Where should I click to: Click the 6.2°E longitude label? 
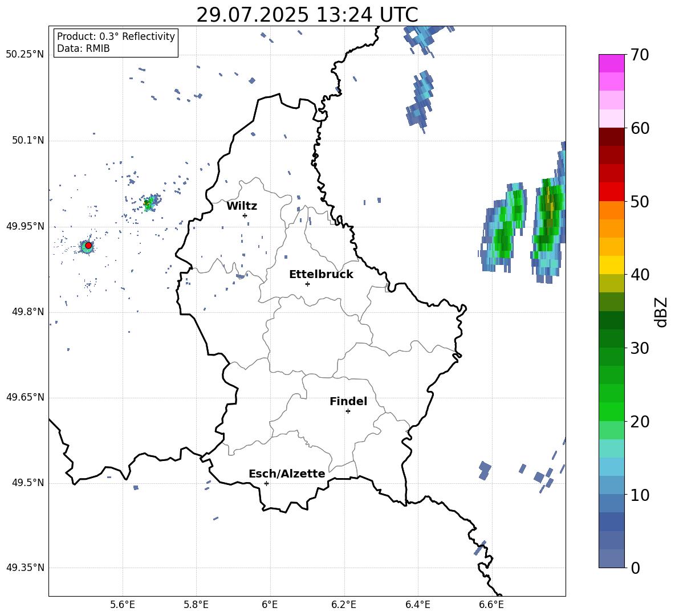tap(344, 605)
